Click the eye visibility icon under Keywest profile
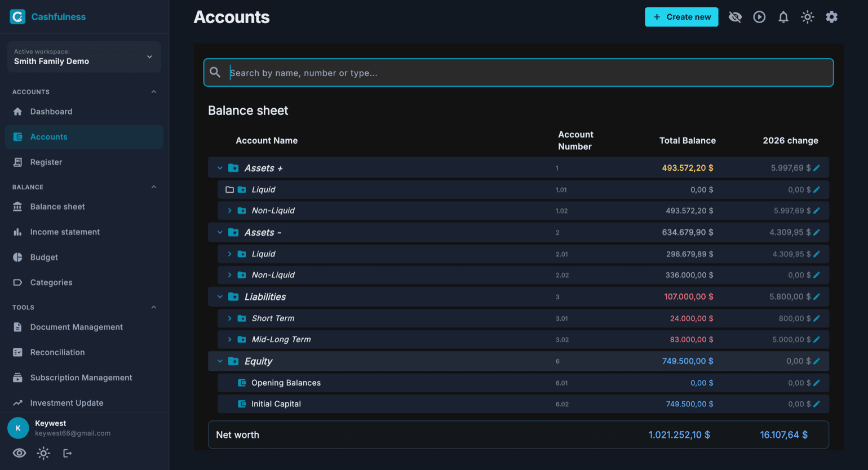 coord(19,453)
